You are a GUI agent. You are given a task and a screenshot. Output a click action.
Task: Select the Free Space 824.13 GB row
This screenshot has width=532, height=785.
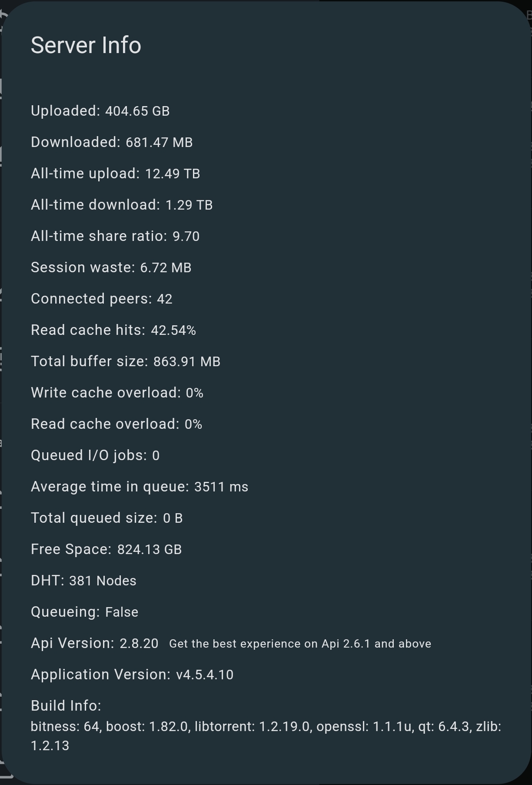[x=106, y=549]
